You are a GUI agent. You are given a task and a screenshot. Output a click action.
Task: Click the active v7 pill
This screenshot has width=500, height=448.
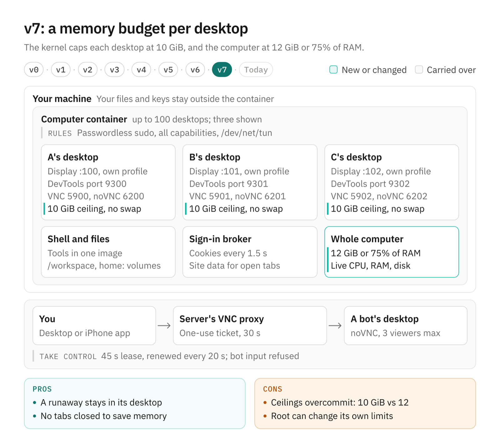click(222, 70)
